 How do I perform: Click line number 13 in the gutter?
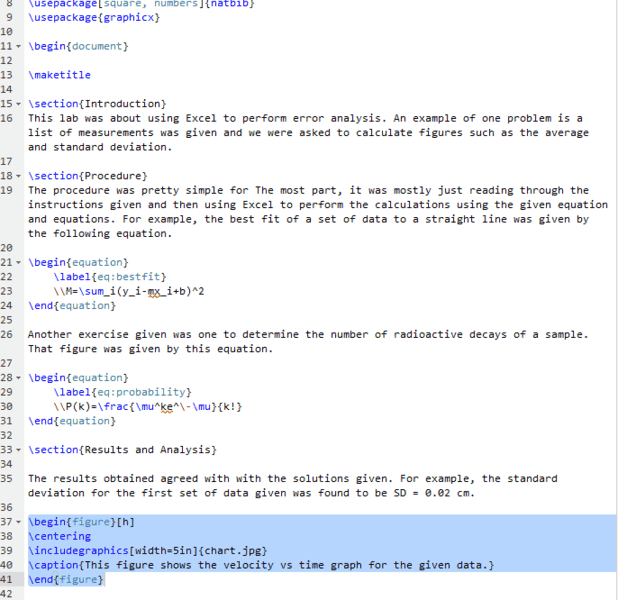tap(6, 75)
